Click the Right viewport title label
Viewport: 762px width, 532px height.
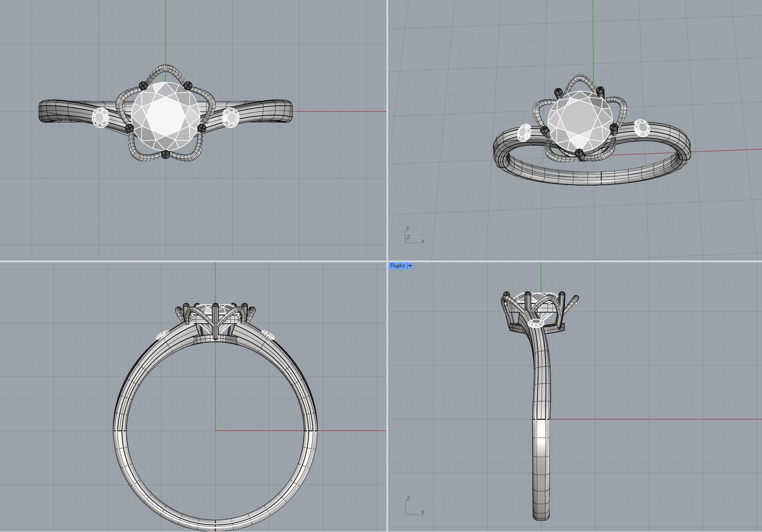(397, 265)
